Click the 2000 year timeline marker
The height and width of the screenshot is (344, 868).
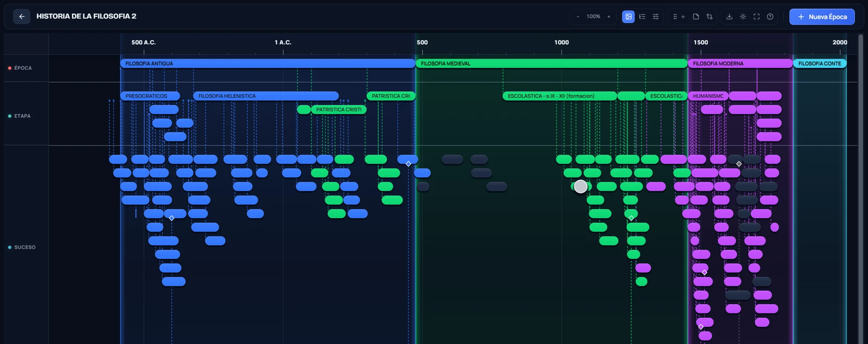click(840, 42)
